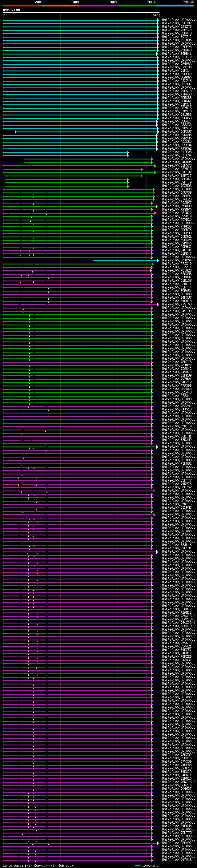Click the UniRef100_B8B346 label
Screen dimensions: 197x868
tap(177, 179)
